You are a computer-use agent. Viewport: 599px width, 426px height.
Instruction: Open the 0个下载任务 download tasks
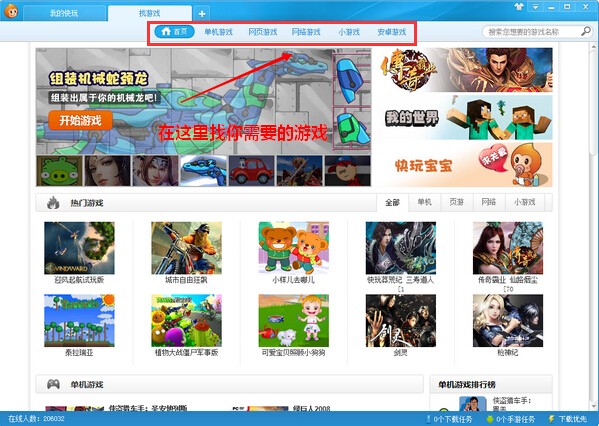point(448,419)
